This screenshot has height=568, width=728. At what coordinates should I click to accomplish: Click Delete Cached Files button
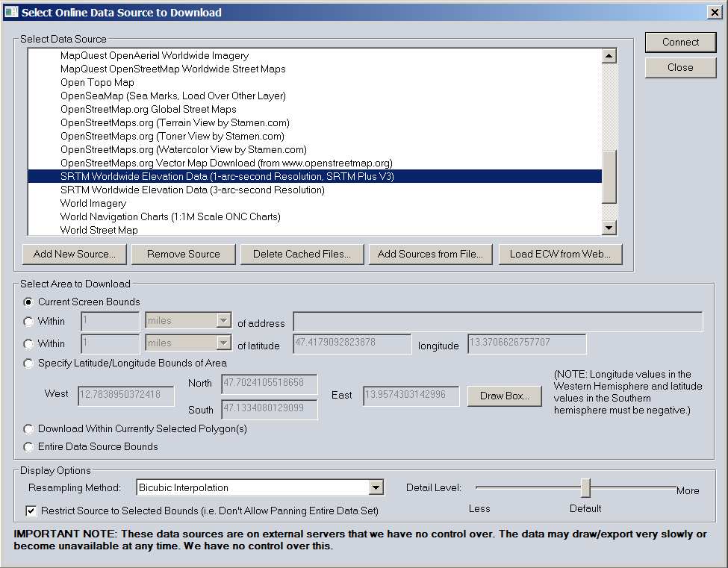(302, 255)
